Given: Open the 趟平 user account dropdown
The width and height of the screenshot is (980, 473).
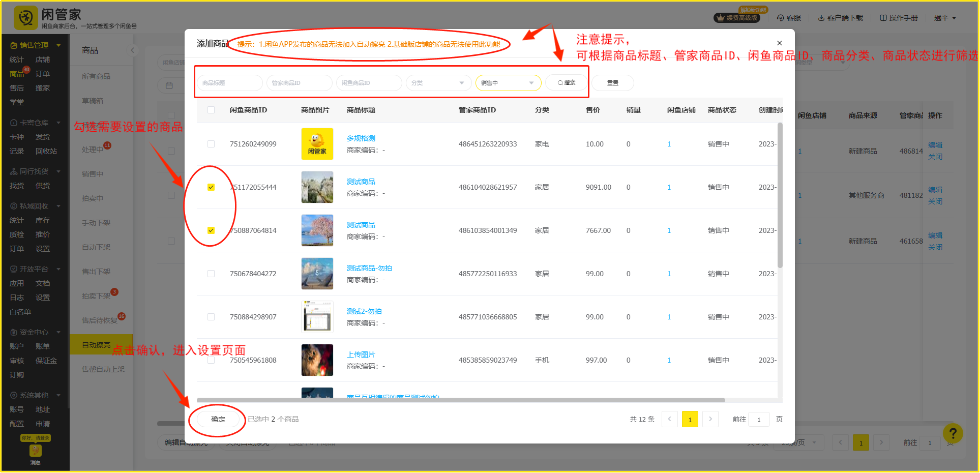Looking at the screenshot, I should tap(945, 18).
